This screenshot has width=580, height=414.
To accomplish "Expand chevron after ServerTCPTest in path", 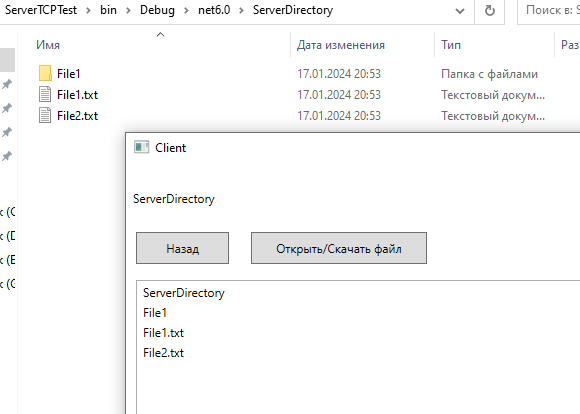I will tap(88, 11).
